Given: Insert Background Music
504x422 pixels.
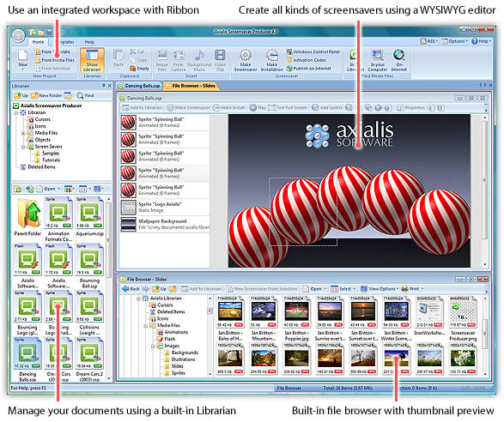Looking at the screenshot, I should (x=199, y=60).
